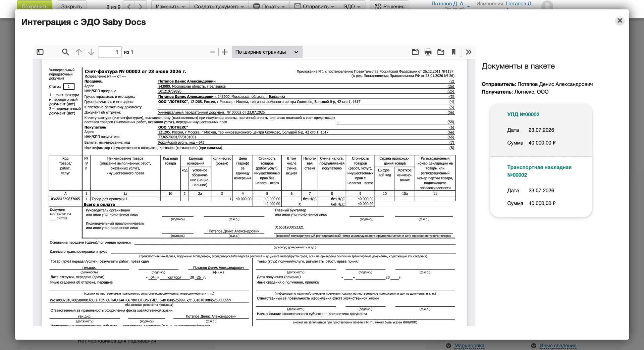Zoom in with the plus icon
The height and width of the screenshot is (350, 644).
pos(225,52)
